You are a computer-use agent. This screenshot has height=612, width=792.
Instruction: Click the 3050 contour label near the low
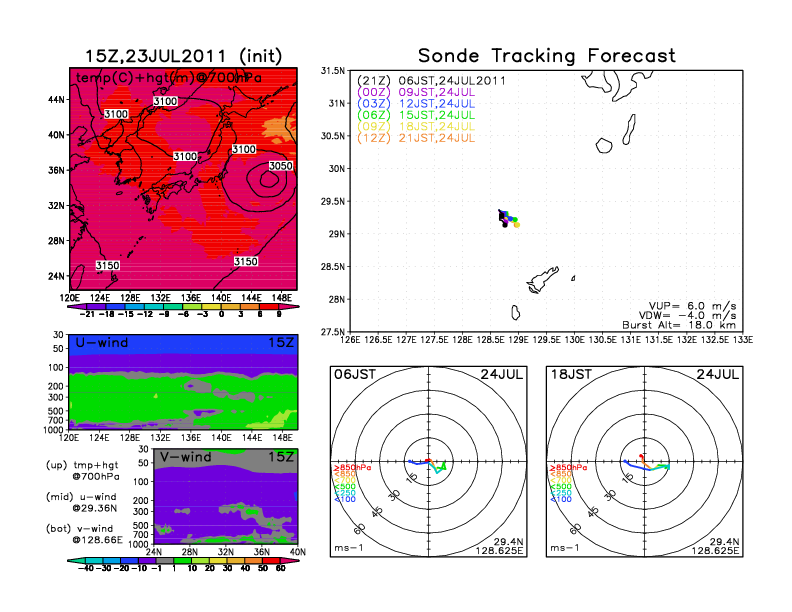[x=280, y=166]
